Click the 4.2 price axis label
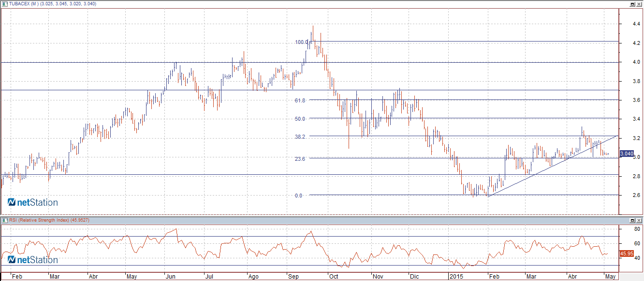644x281 pixels. [636, 43]
